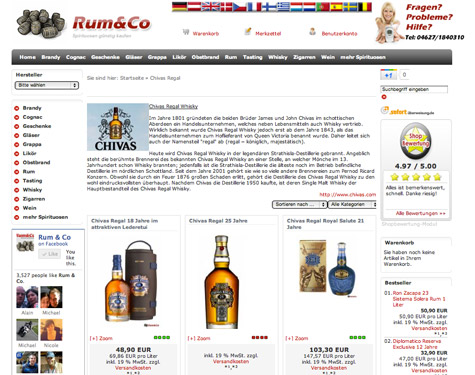Click the Shop Bewertung star badge
This screenshot has width=475, height=375.
coord(416,141)
